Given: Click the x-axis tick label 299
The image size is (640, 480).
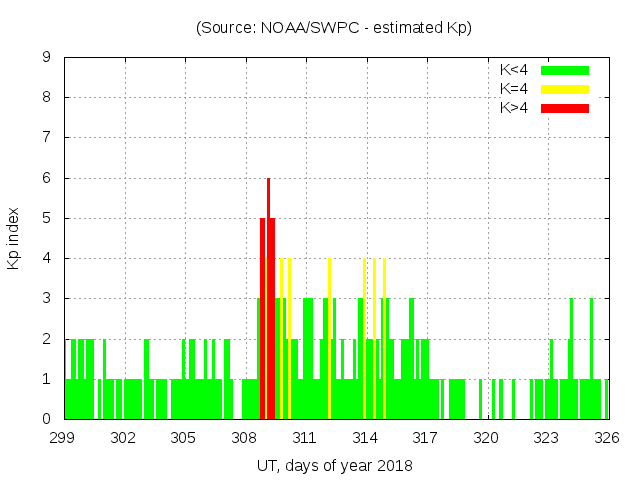Looking at the screenshot, I should tap(63, 438).
